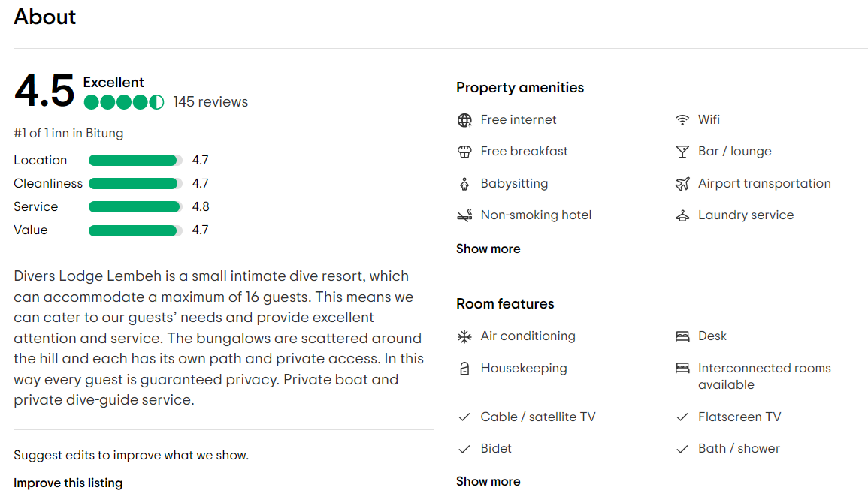This screenshot has width=868, height=491.
Task: Click the Free internet globe icon
Action: [x=464, y=120]
